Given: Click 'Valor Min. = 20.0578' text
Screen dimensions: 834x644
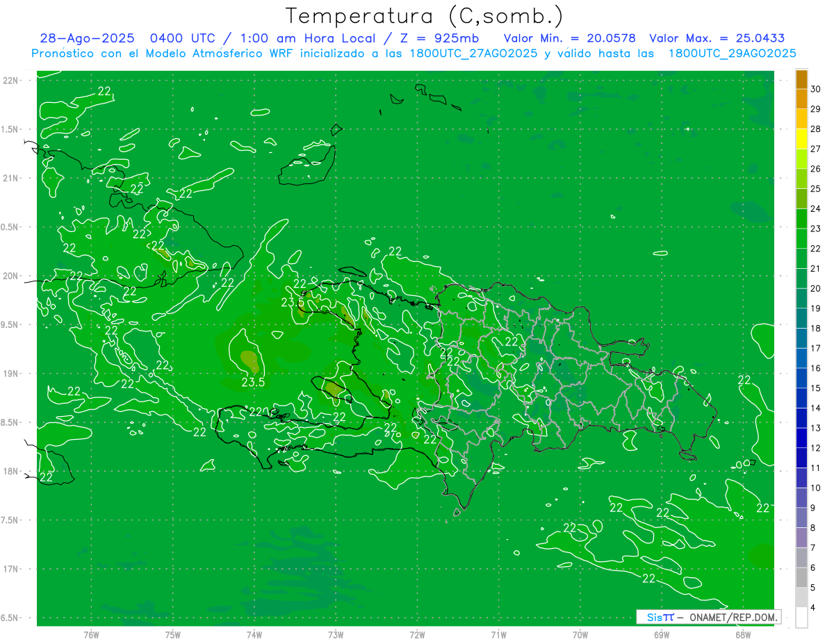Looking at the screenshot, I should tap(571, 38).
